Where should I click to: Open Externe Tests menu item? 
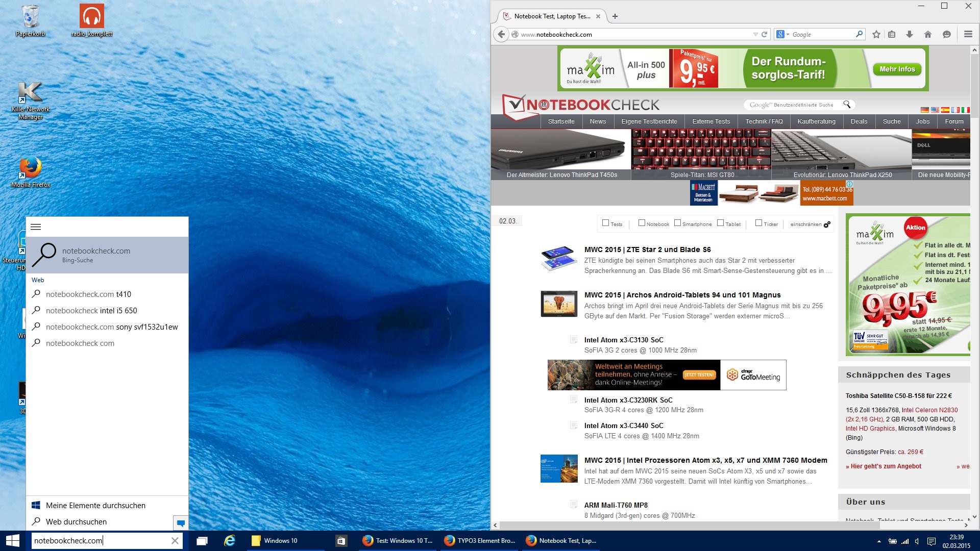(x=711, y=121)
